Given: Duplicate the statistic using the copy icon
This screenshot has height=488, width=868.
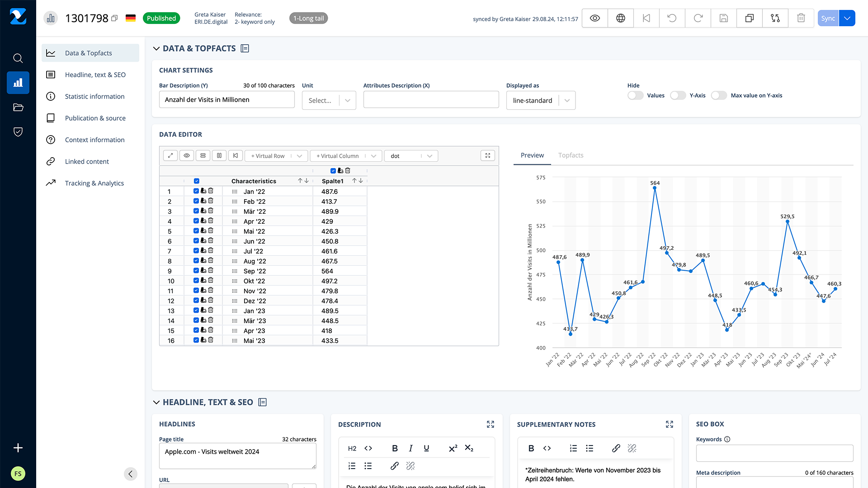Looking at the screenshot, I should point(749,18).
